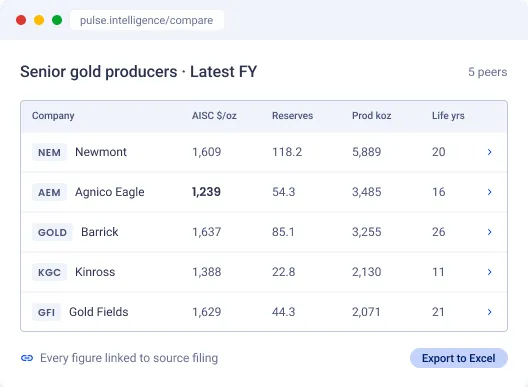528x387 pixels.
Task: Click Kinross mine life value 11
Action: click(x=438, y=272)
